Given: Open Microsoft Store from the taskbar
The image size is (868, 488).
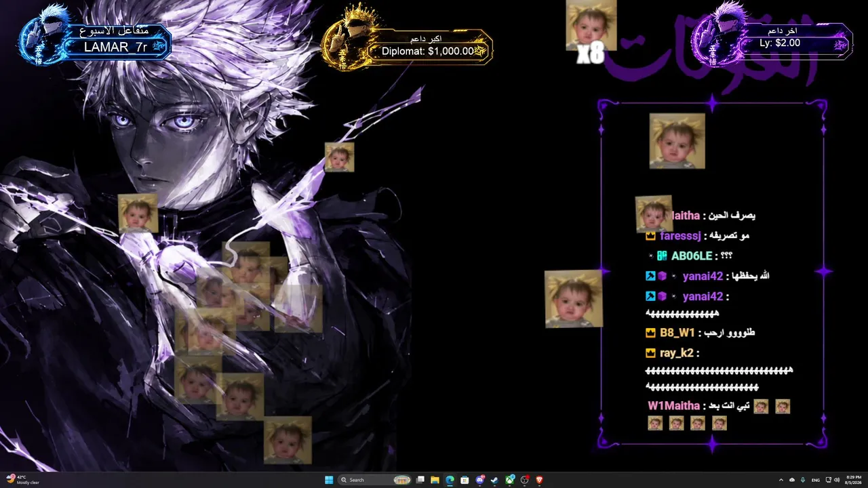Looking at the screenshot, I should coord(465,480).
